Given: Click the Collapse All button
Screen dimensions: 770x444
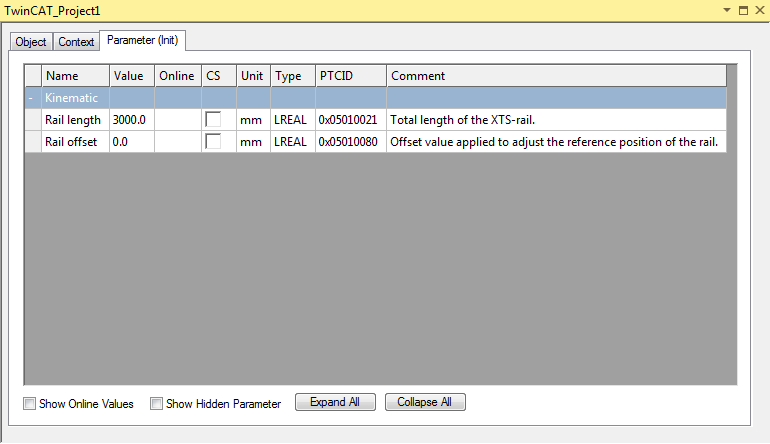Looking at the screenshot, I should pyautogui.click(x=425, y=402).
